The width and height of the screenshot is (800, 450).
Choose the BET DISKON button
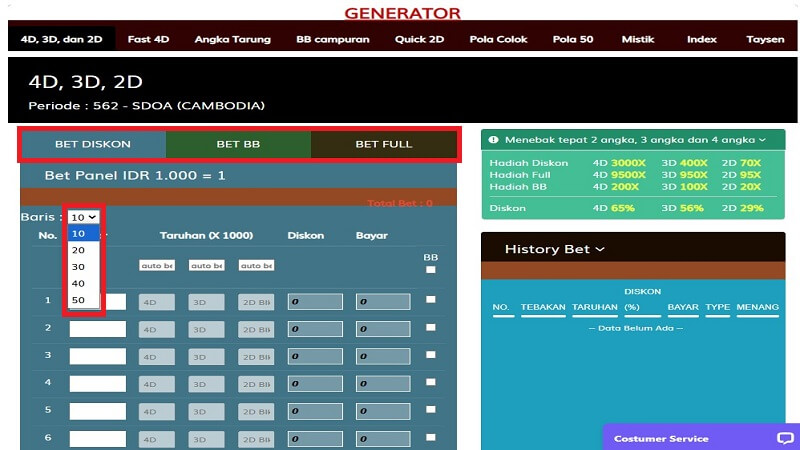tap(93, 144)
